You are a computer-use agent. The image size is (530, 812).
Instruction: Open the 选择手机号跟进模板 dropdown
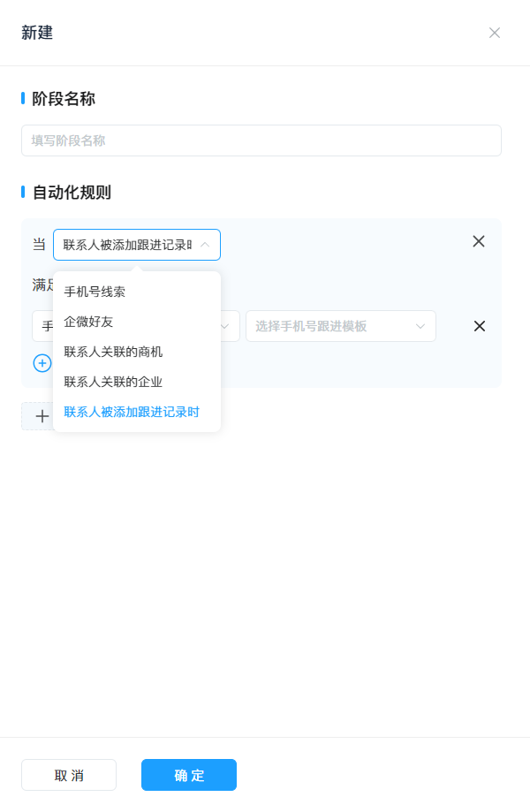pos(341,326)
